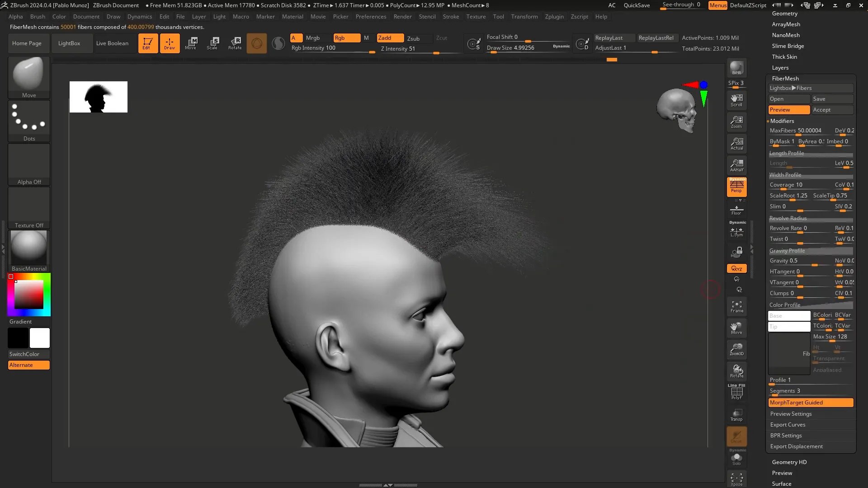Click the skull camera view head
This screenshot has width=868, height=488.
tap(677, 110)
